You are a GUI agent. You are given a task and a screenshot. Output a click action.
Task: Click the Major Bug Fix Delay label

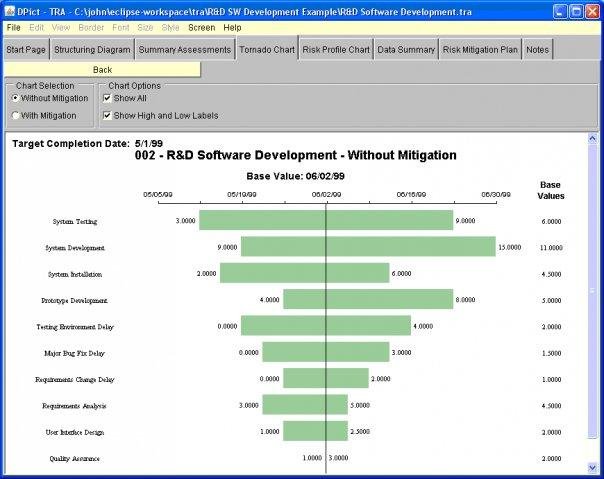74,353
